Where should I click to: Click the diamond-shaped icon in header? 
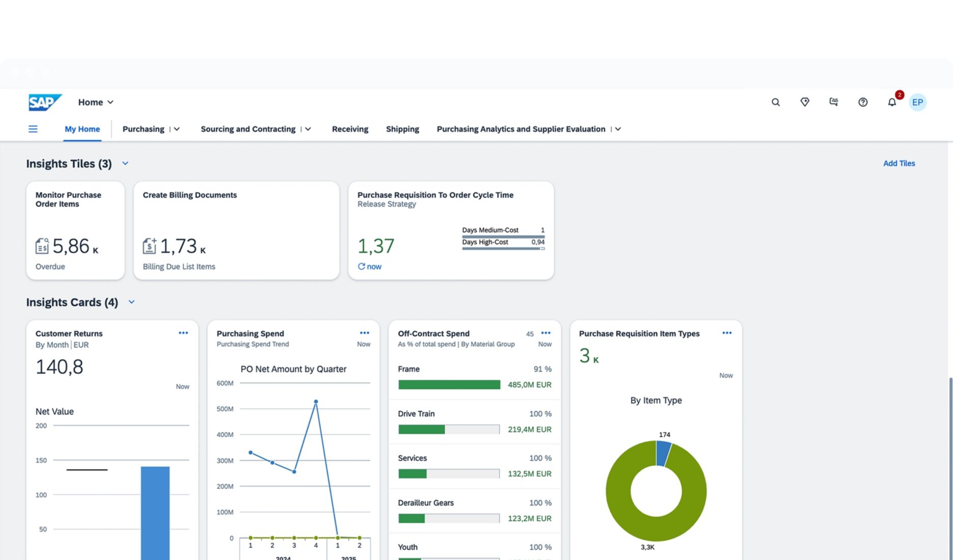804,102
